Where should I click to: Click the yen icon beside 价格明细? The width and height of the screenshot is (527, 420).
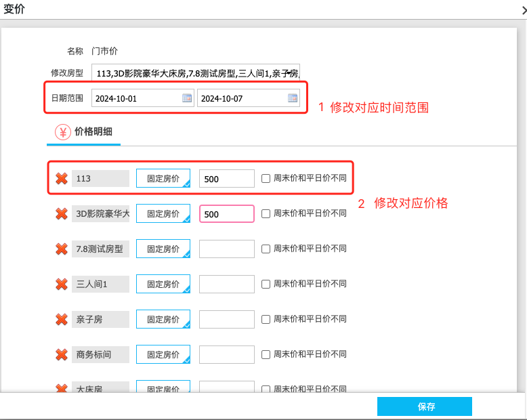point(63,132)
